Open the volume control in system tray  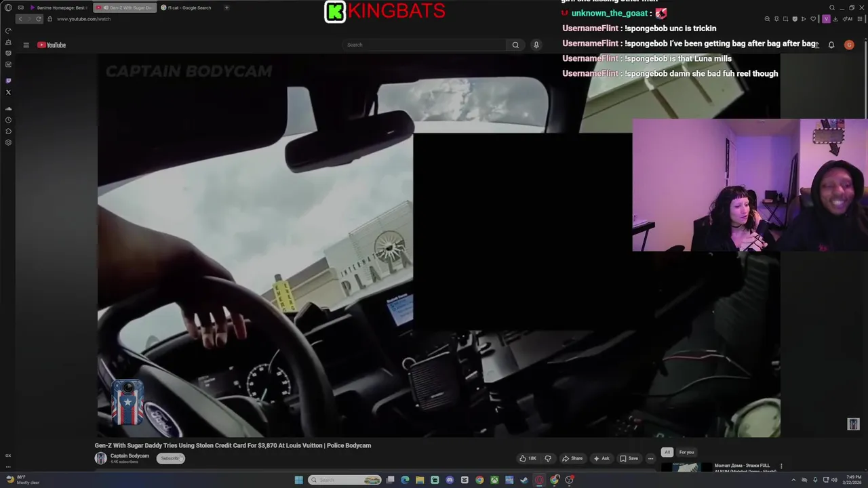coord(834,480)
